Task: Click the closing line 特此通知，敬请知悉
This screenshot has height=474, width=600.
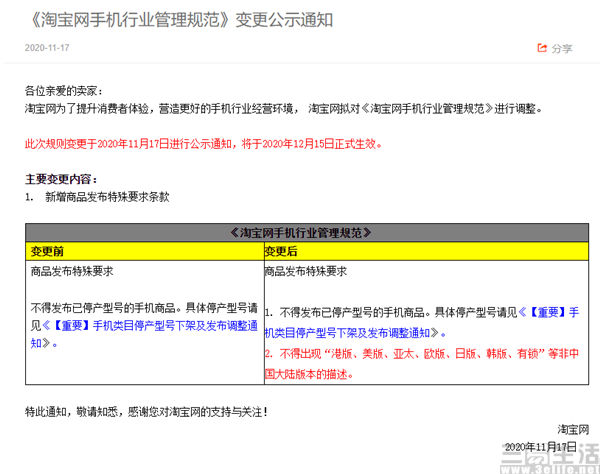Action: pyautogui.click(x=146, y=412)
